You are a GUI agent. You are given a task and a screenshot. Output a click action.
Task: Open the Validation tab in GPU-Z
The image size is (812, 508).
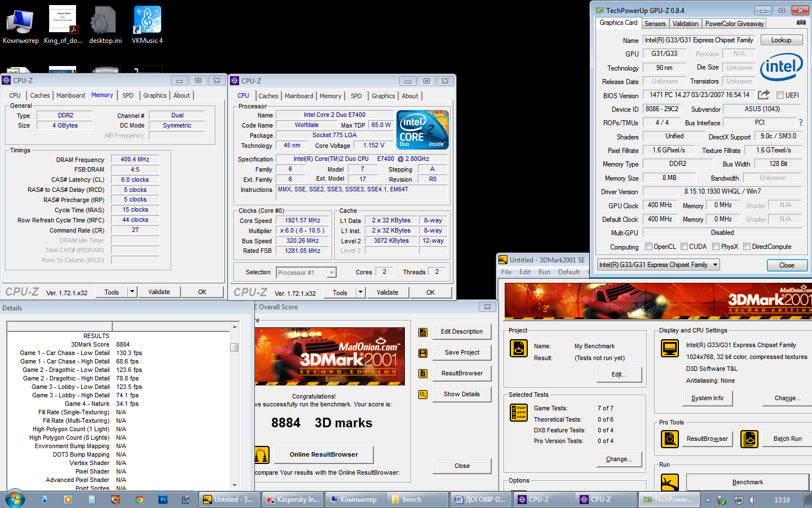coord(685,24)
